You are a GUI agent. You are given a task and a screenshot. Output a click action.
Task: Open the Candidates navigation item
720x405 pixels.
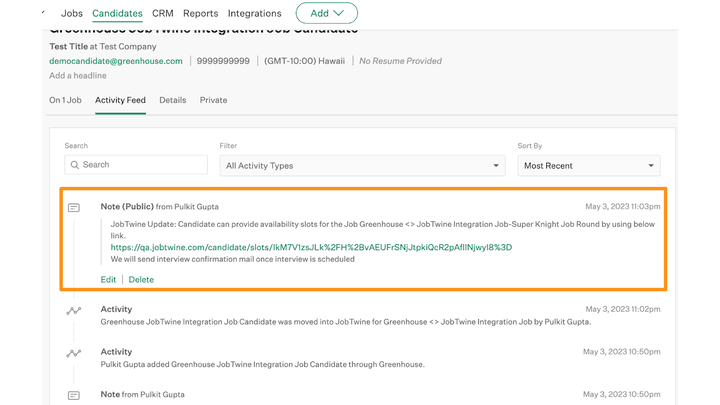(117, 14)
